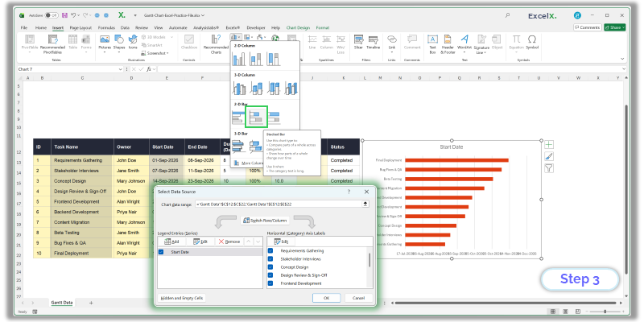Click Hidden and Empty Cells button
Viewport: 644px width, 322px height.
click(182, 298)
